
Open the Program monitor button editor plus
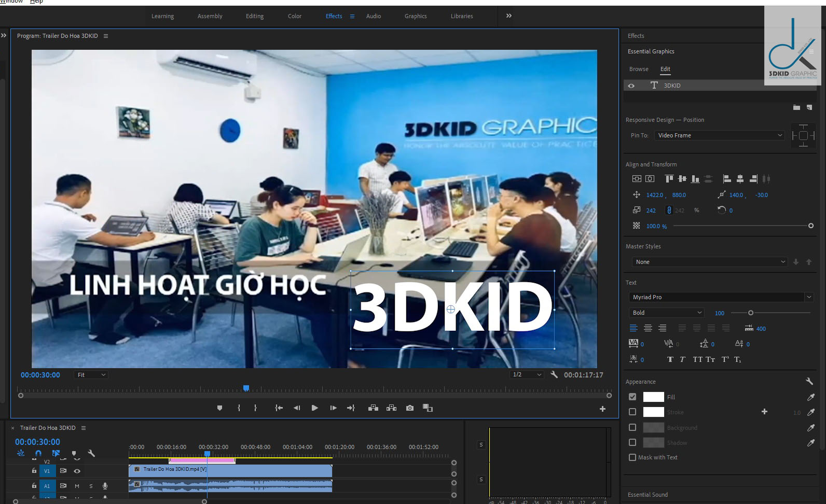pyautogui.click(x=602, y=409)
